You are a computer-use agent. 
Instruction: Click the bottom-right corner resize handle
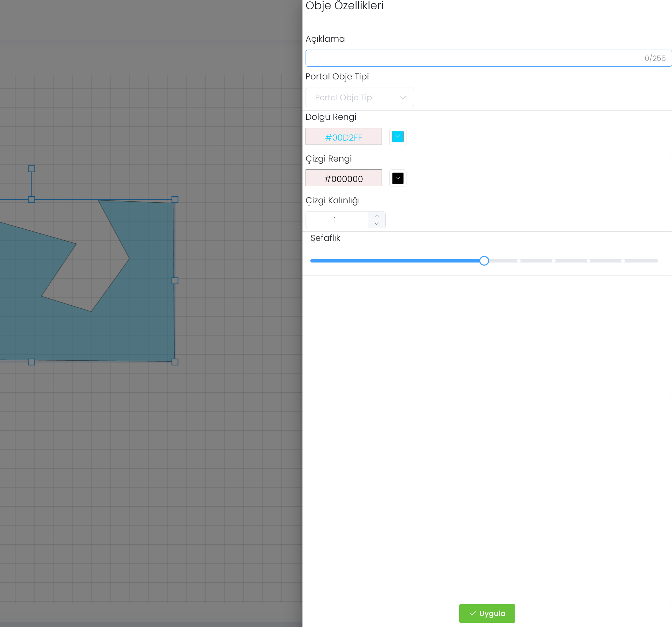click(175, 362)
